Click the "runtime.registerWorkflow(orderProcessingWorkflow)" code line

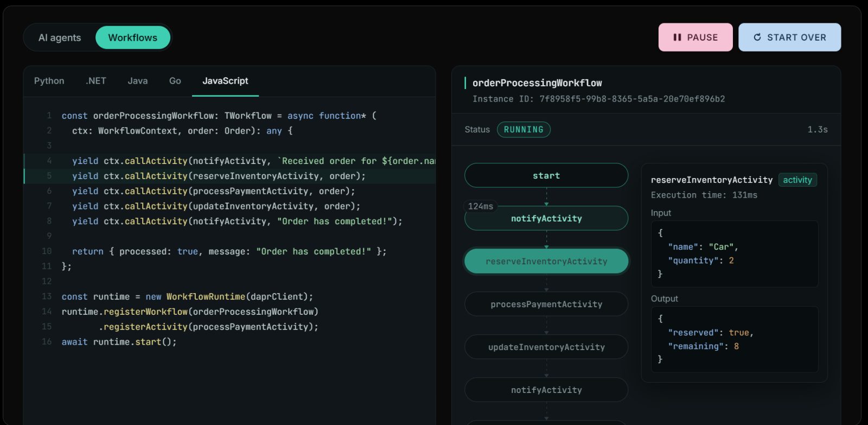(190, 312)
